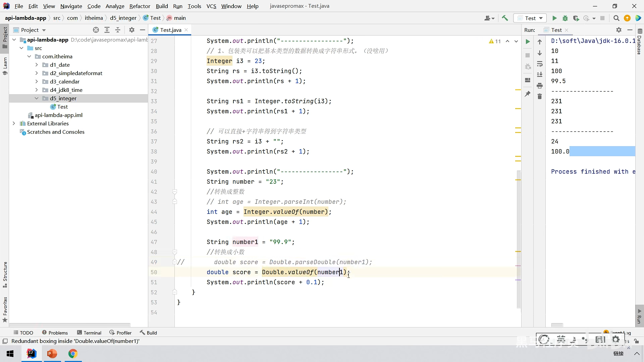Collapse the d5_integer package folder
The height and width of the screenshot is (362, 644).
pos(37,98)
